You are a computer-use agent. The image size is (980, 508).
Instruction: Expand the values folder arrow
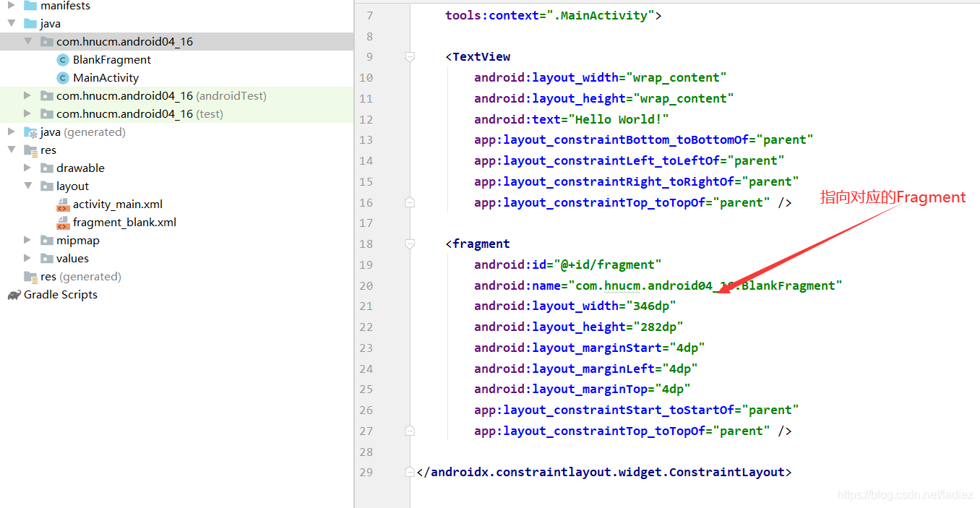(27, 259)
